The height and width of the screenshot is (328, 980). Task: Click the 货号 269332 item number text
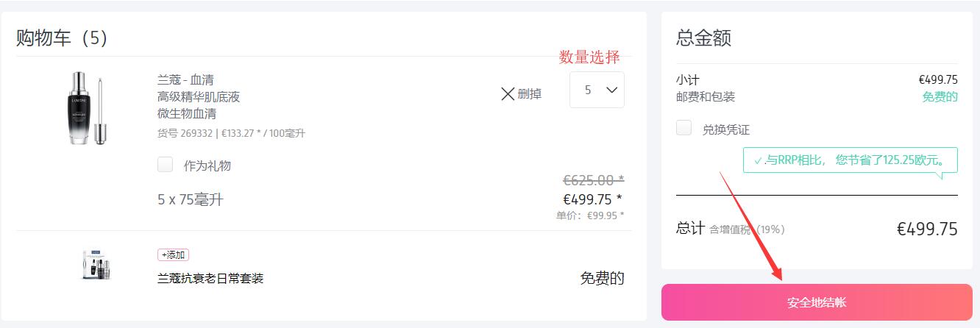tap(185, 133)
